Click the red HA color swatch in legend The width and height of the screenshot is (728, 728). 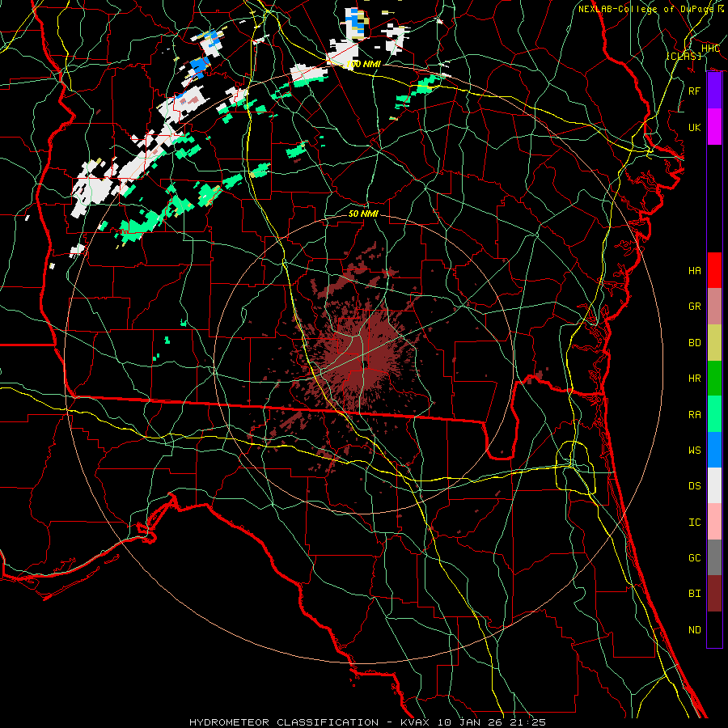[x=714, y=270]
